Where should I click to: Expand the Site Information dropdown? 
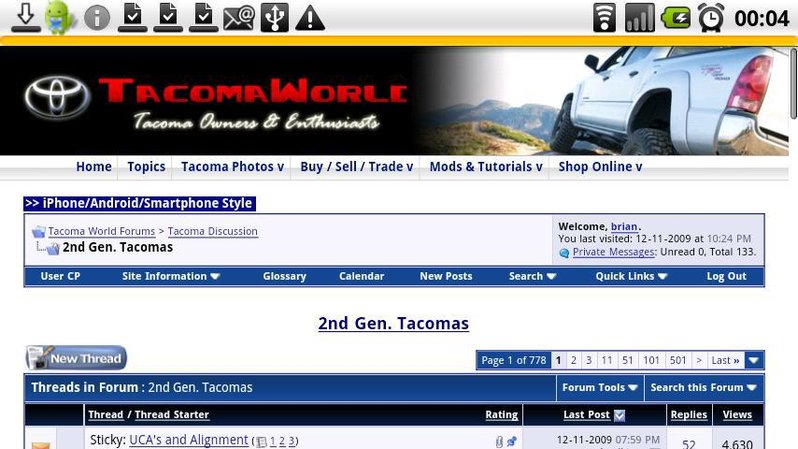pos(170,276)
